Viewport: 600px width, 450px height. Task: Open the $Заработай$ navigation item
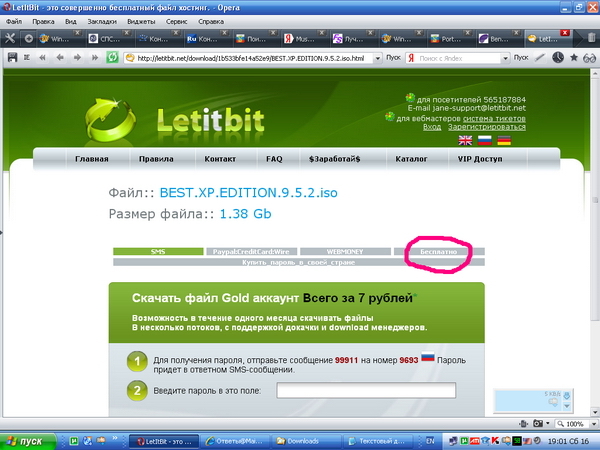(x=335, y=159)
